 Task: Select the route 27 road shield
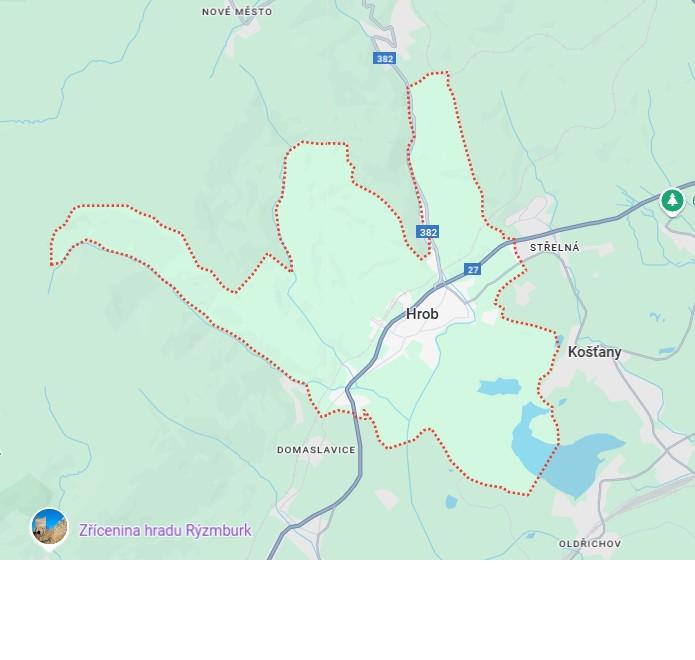coord(472,269)
